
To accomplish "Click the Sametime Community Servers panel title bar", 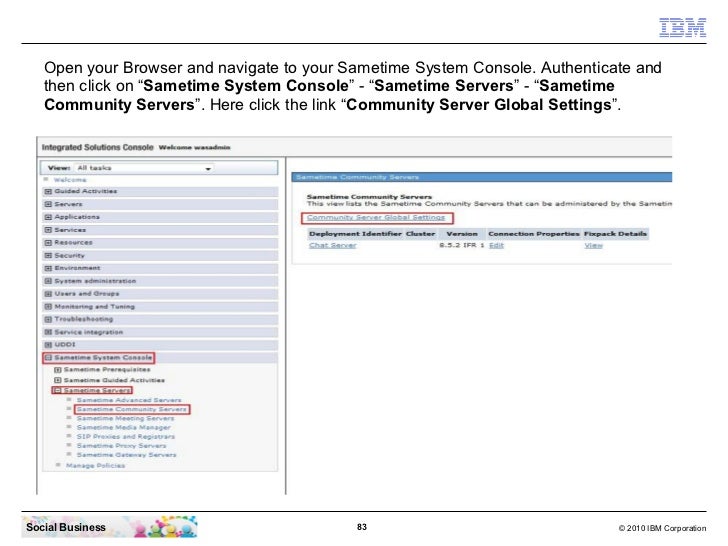I will [481, 177].
